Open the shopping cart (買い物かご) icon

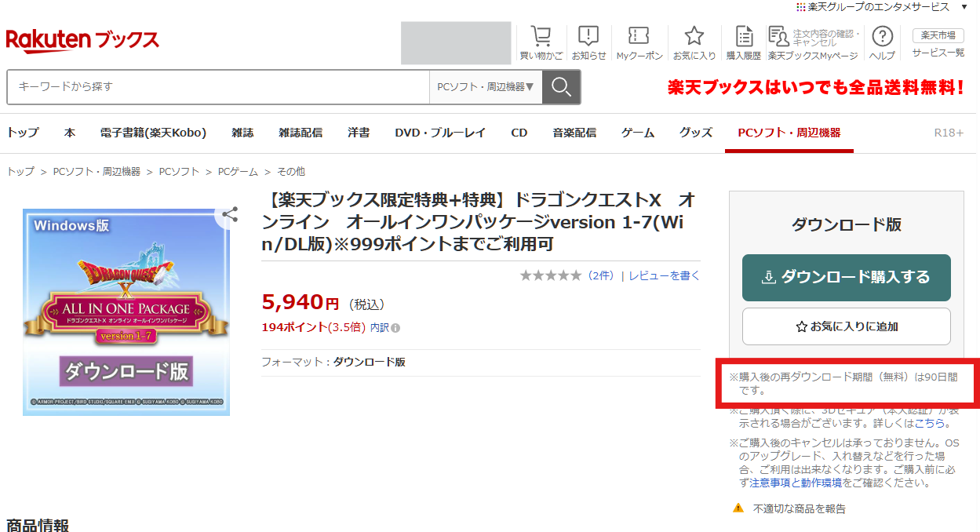point(541,42)
